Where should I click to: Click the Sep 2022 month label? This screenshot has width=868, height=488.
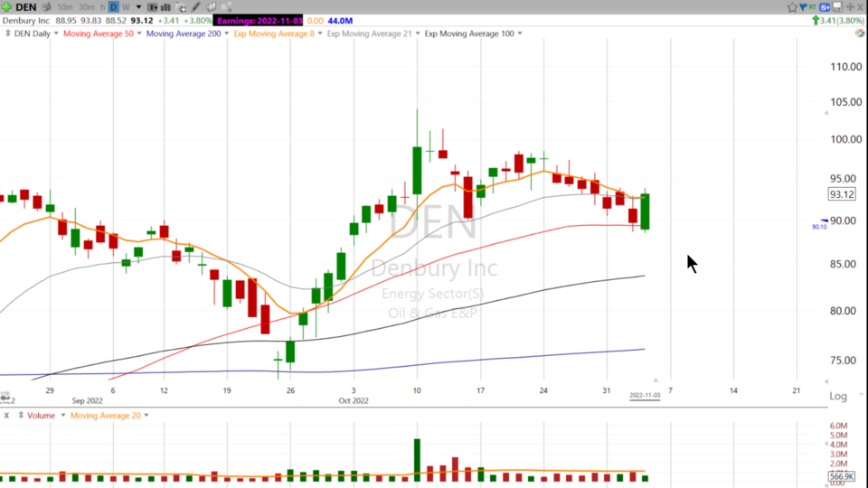tap(87, 400)
